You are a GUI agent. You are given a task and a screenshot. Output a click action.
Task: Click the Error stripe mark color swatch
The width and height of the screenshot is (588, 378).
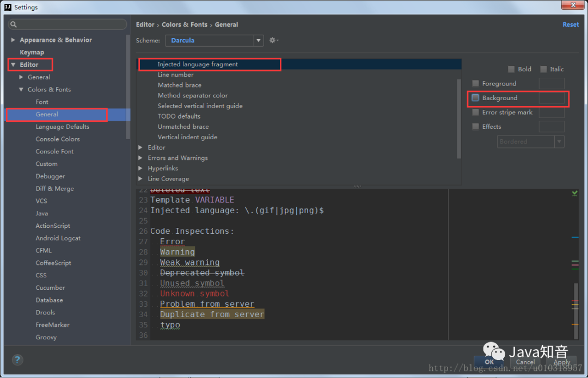click(552, 112)
